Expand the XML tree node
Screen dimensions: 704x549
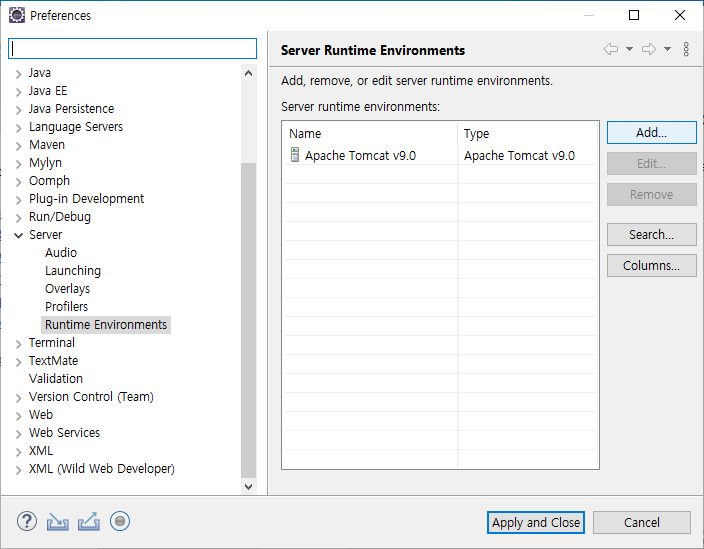coord(18,452)
